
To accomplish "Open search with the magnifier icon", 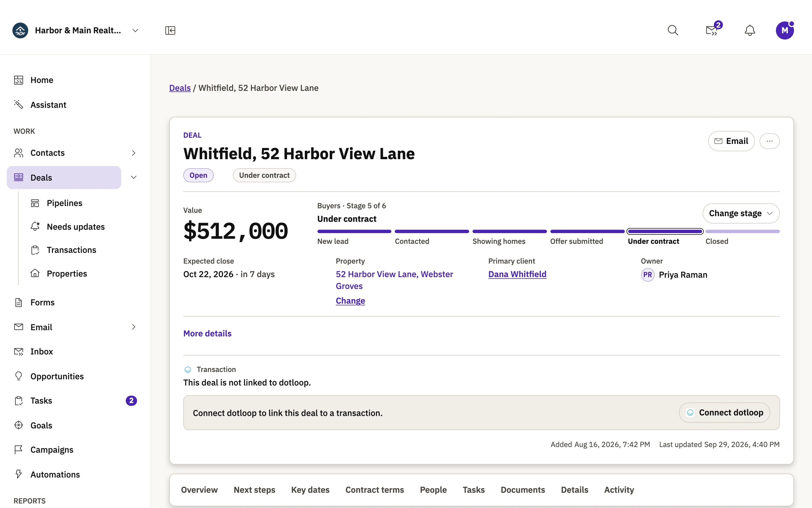I will click(x=673, y=30).
